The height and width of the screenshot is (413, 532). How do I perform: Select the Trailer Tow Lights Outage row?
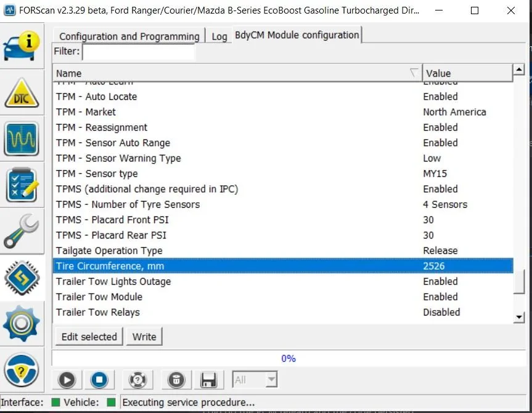tap(283, 281)
